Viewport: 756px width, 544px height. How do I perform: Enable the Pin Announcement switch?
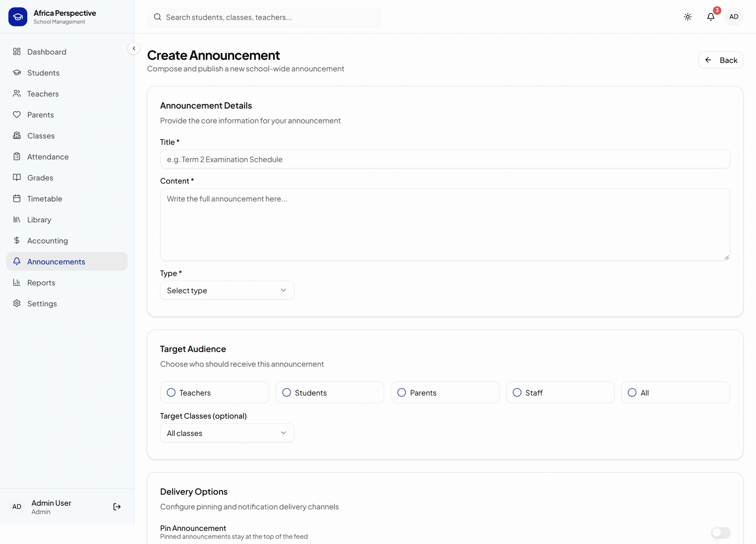click(721, 532)
